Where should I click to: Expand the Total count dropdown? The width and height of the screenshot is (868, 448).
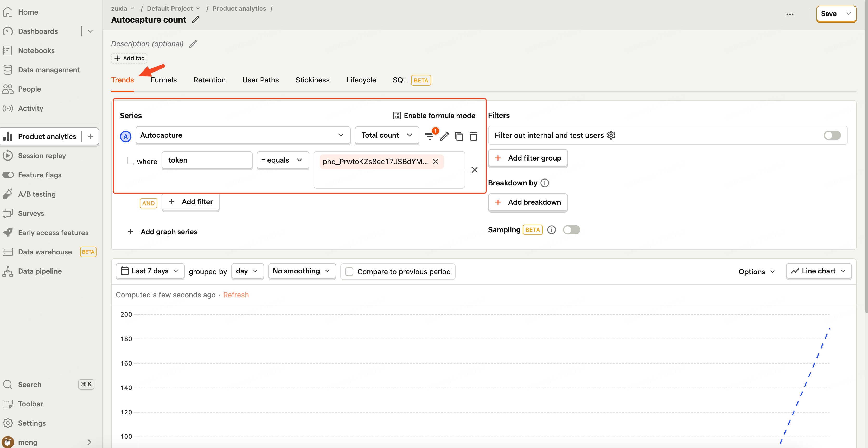click(386, 135)
